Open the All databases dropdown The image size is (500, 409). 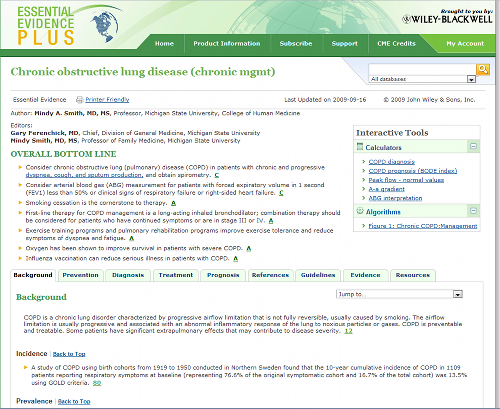(x=422, y=79)
